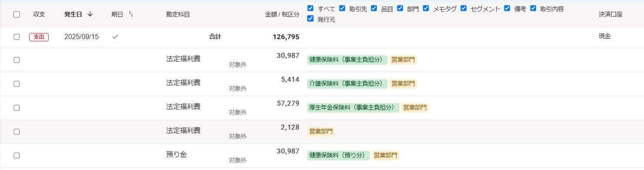Click the 期日 checkmark for 2025/09/15
The image size is (644, 170).
(x=115, y=37)
